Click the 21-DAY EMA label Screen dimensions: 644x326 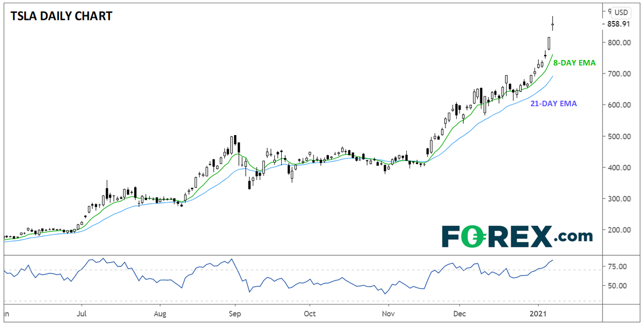click(x=554, y=104)
